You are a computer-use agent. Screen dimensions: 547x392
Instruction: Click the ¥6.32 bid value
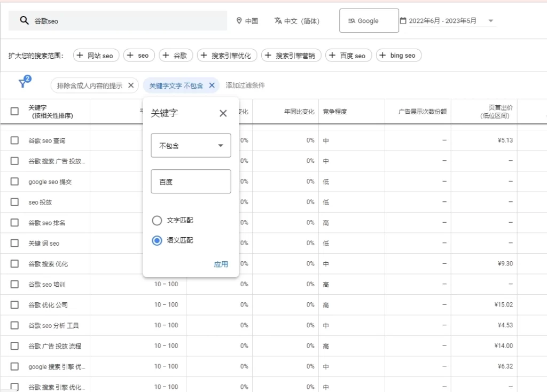(505, 366)
